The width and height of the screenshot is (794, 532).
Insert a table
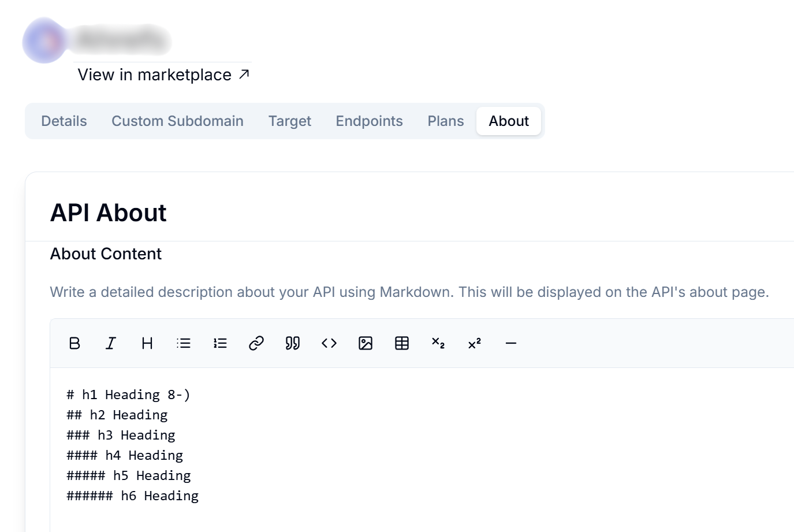click(x=402, y=343)
